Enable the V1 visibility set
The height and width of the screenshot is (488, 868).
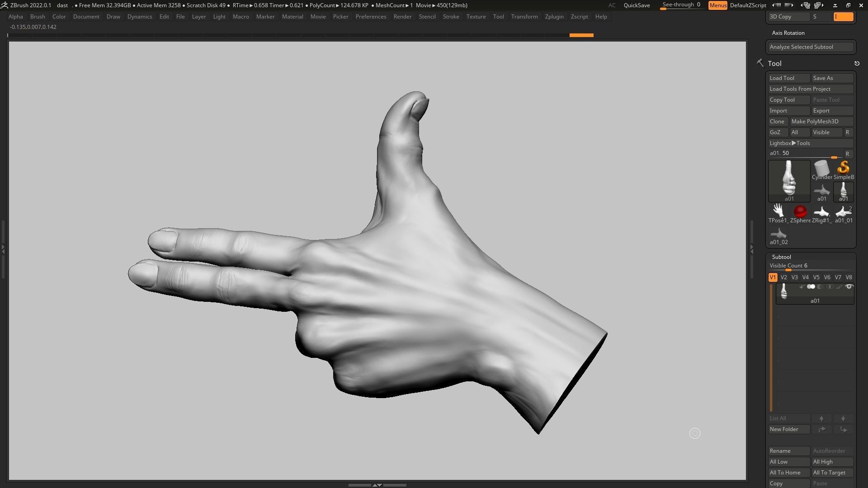[773, 277]
